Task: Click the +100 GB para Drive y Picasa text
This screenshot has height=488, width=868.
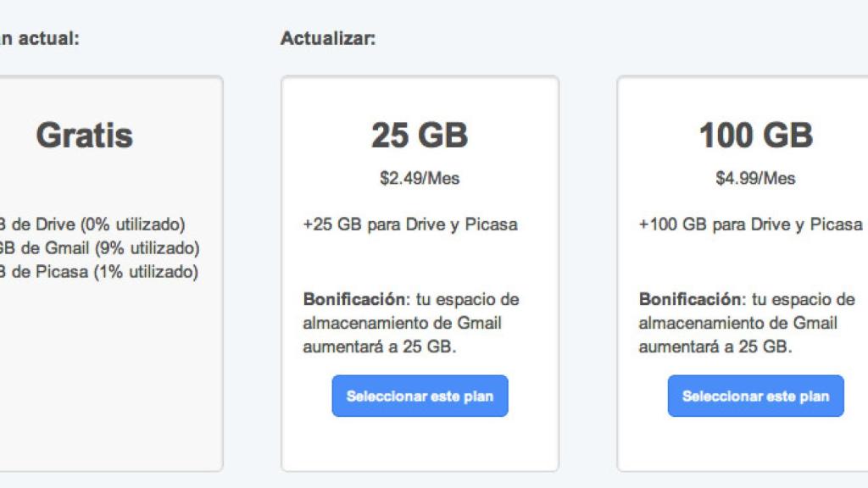Action: (x=749, y=225)
